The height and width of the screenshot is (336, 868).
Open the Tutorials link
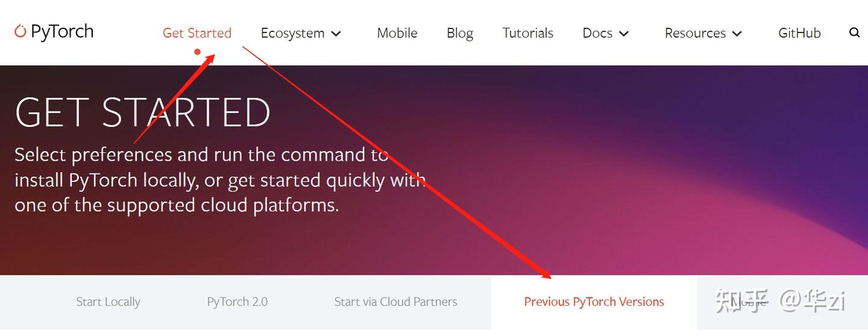click(x=528, y=33)
